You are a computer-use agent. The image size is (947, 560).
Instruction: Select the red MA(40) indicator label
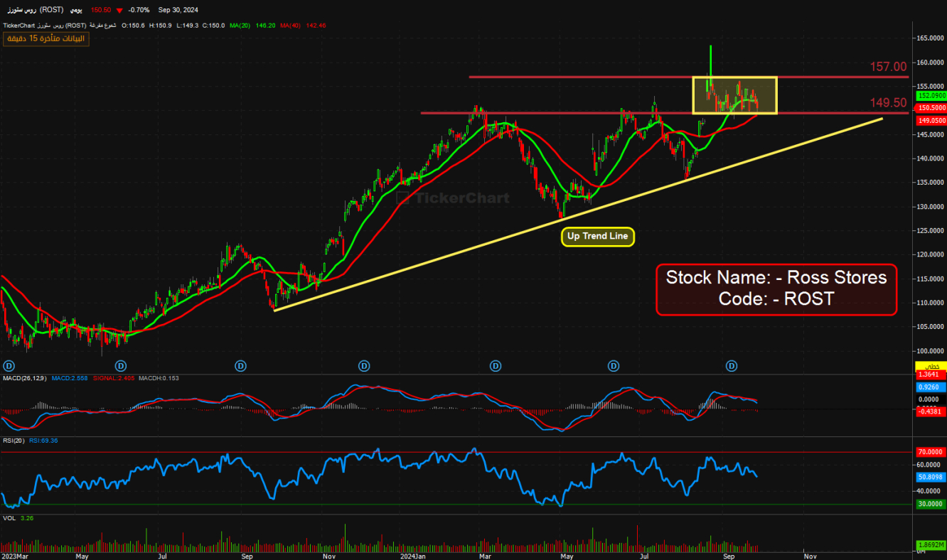(x=291, y=25)
